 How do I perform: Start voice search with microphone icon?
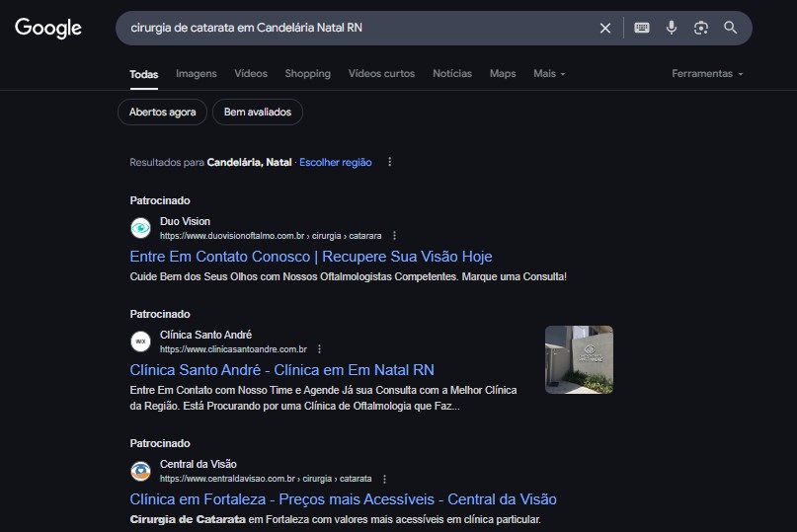tap(672, 28)
